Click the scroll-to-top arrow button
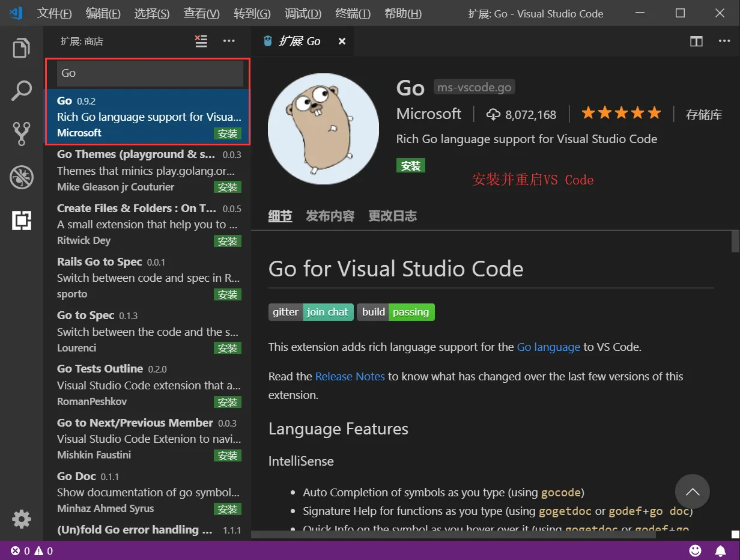740x560 pixels. [692, 492]
